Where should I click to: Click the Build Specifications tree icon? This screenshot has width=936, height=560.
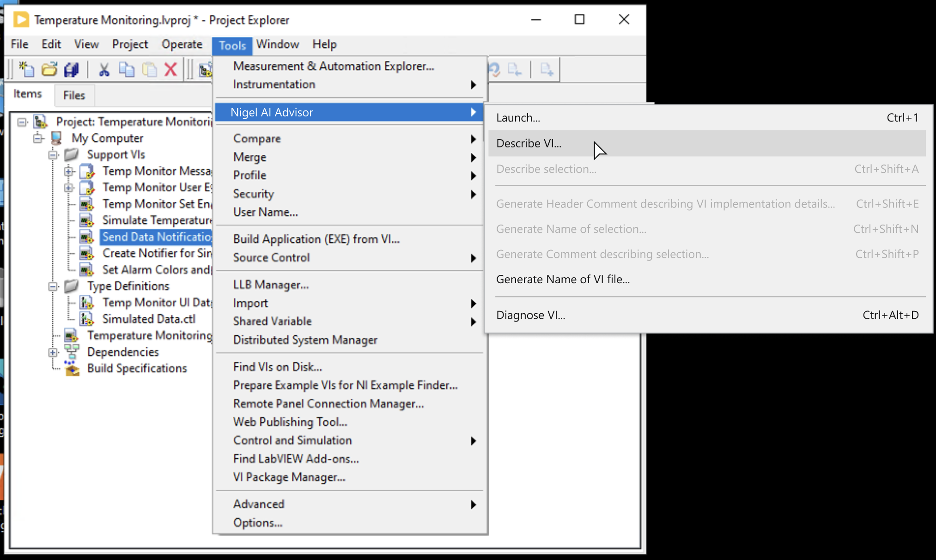coord(72,369)
